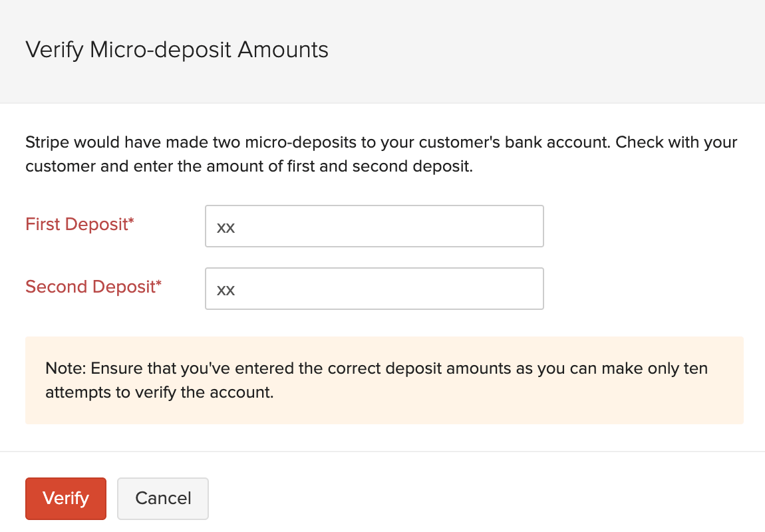Dismiss the dialog using Cancel
765x532 pixels.
coord(162,499)
